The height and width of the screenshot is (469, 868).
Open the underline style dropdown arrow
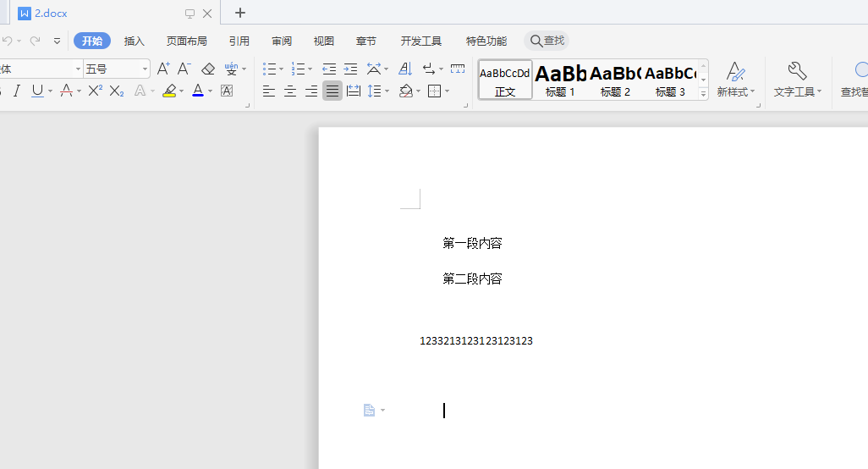point(51,91)
